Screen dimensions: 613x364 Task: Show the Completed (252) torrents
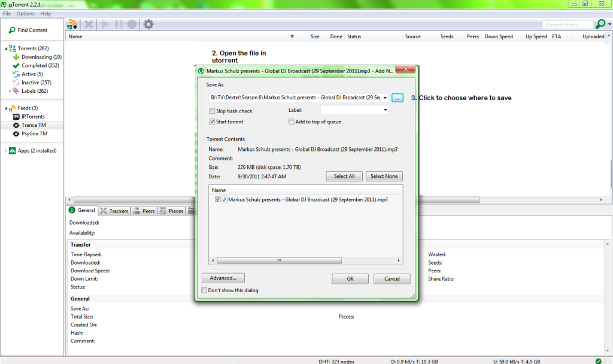(40, 66)
